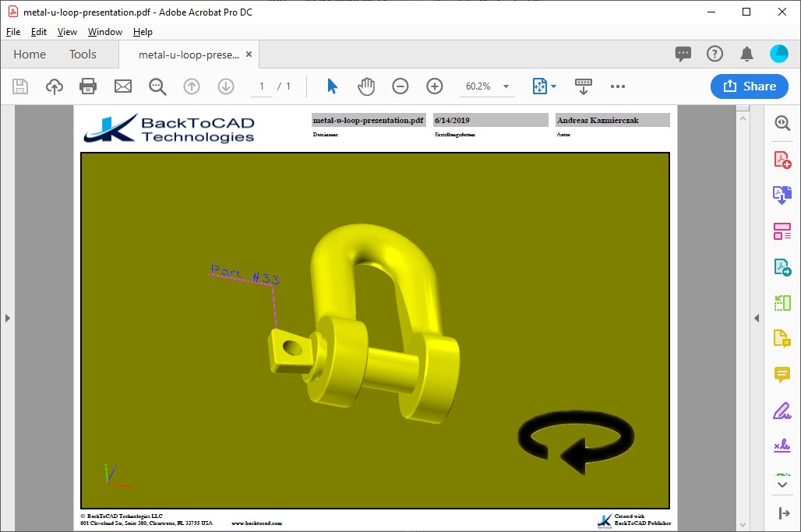This screenshot has width=801, height=532.
Task: Click the scrolling mode keyboard icon
Action: (x=584, y=86)
